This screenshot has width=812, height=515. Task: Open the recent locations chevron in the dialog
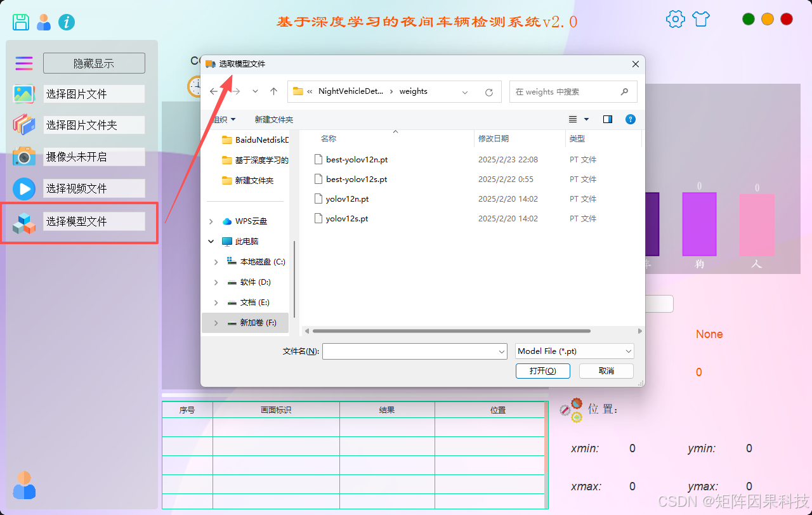[x=255, y=91]
